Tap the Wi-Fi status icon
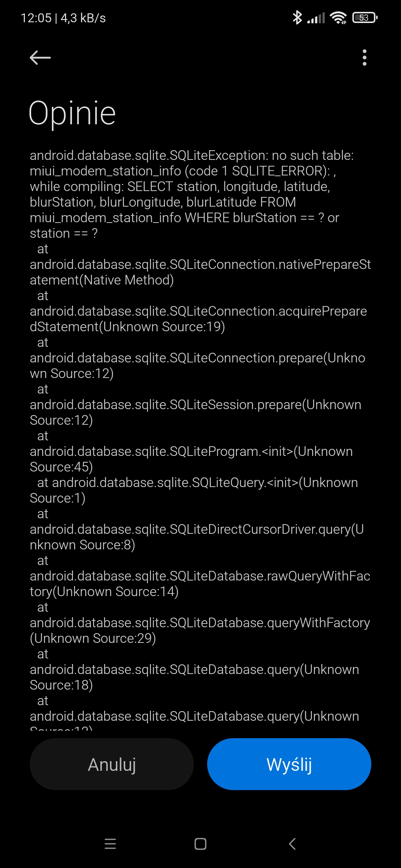This screenshot has width=401, height=868. pos(338,17)
